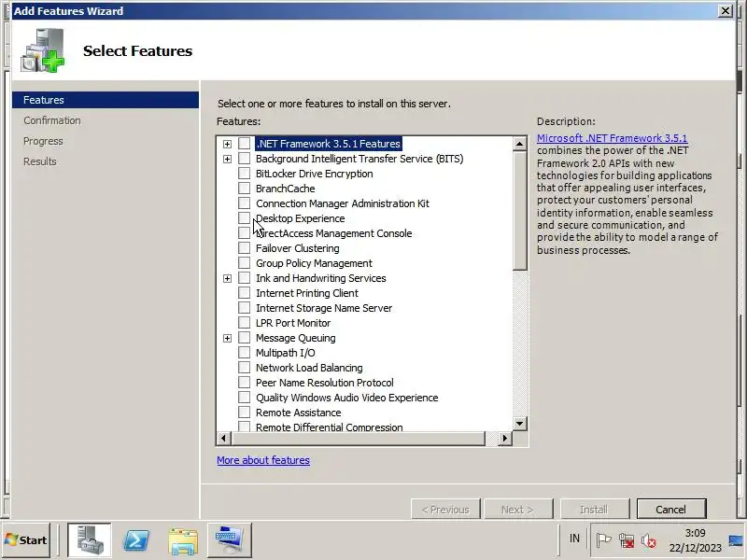Click the horizontal scroll left arrow
This screenshot has width=747, height=560.
coord(224,438)
